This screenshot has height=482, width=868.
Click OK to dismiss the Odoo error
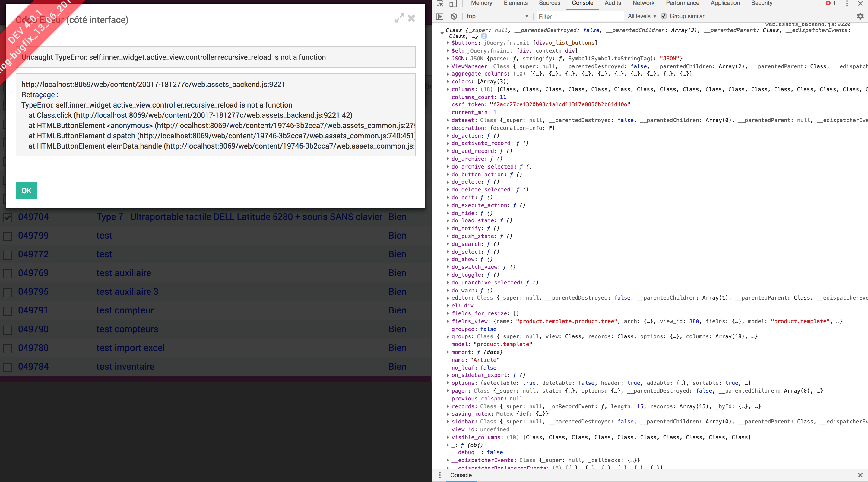point(26,191)
